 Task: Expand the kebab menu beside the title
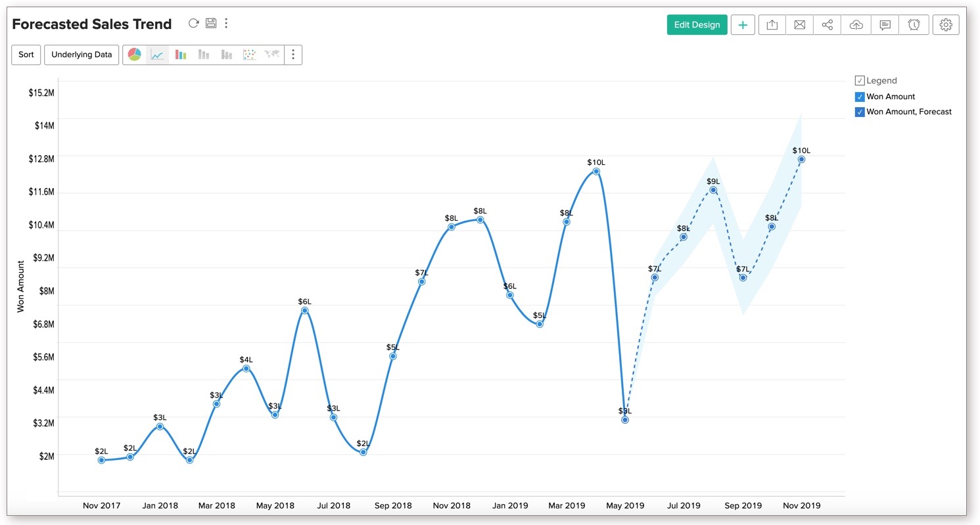click(x=226, y=23)
